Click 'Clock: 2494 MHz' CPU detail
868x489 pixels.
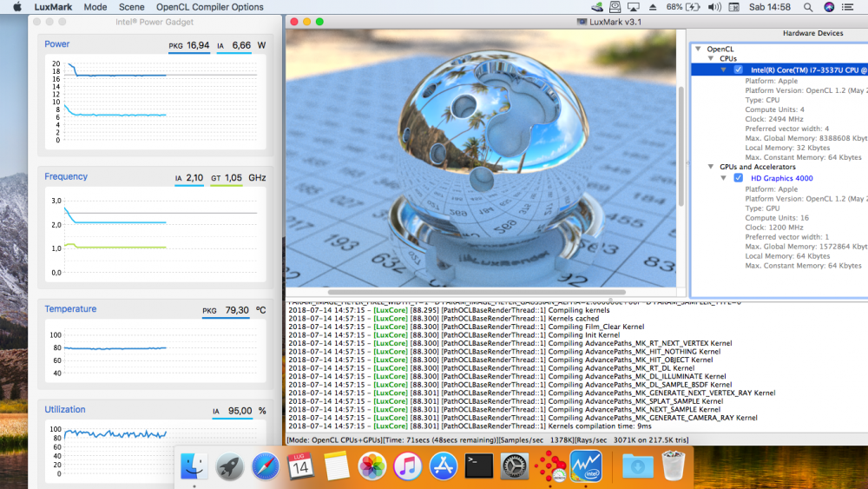pos(774,119)
